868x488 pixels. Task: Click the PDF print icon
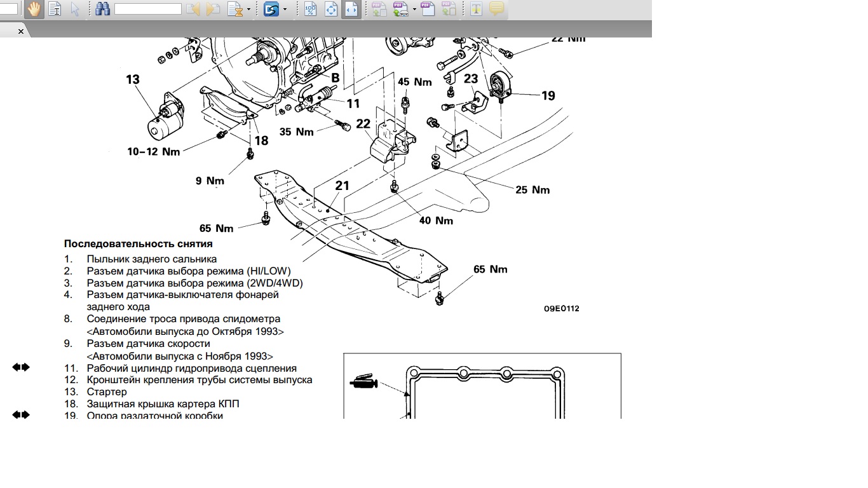[x=400, y=9]
